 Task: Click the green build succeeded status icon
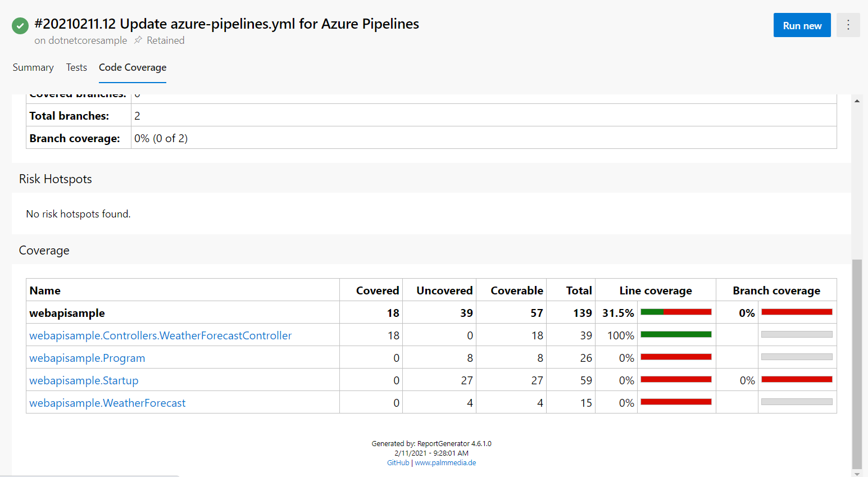pos(20,26)
